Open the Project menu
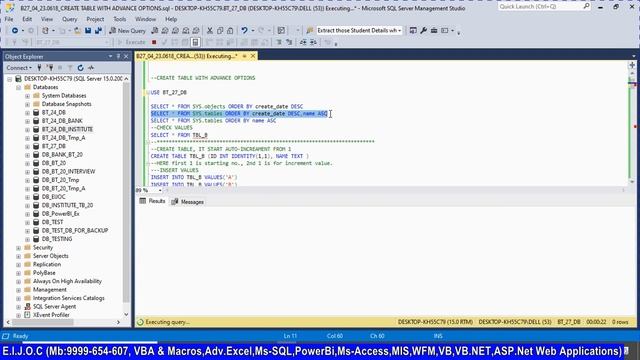The height and width of the screenshot is (360, 640). tap(95, 19)
